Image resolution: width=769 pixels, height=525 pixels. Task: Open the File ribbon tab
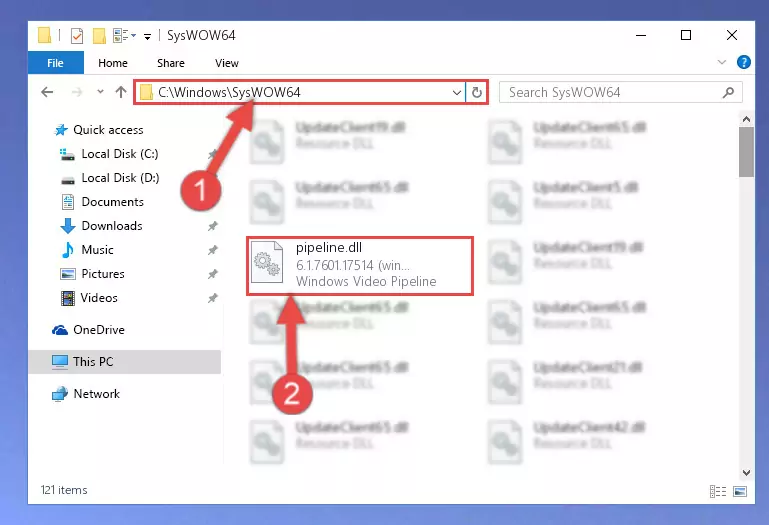pos(55,63)
